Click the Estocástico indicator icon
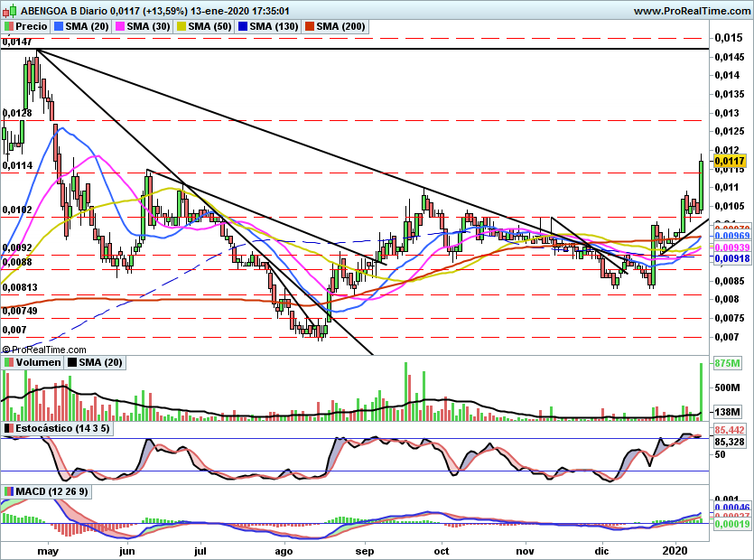This screenshot has width=754, height=560. (9, 426)
